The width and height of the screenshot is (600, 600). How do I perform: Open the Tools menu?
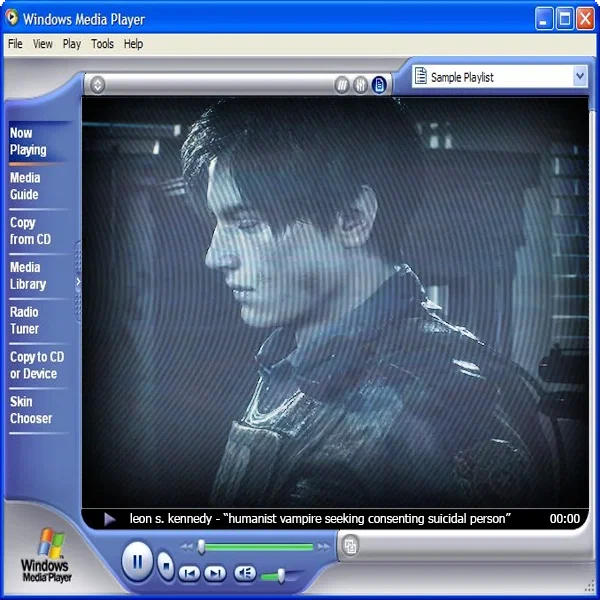tap(102, 44)
